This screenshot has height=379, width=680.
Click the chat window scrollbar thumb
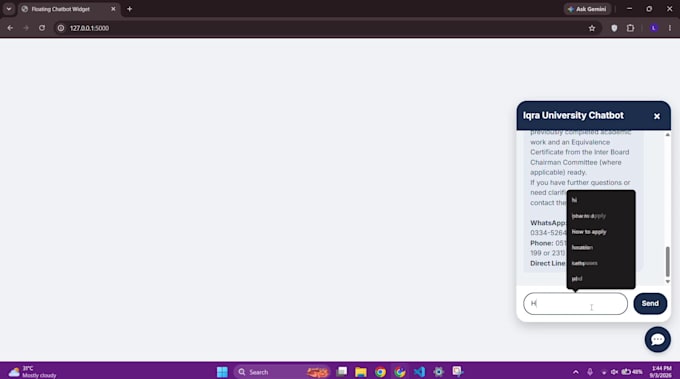[x=667, y=261]
